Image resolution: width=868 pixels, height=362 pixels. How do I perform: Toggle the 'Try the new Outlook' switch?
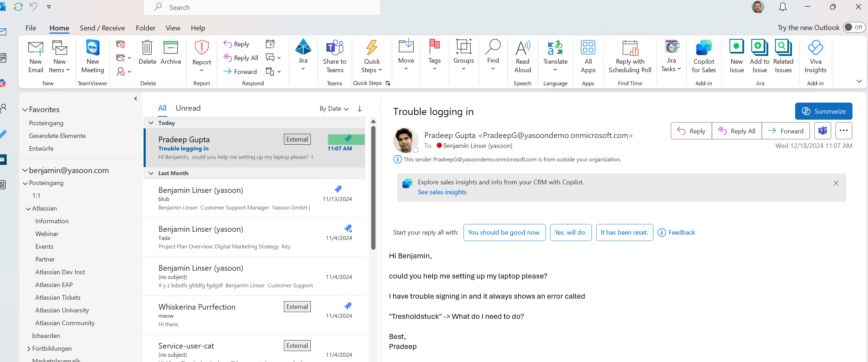(x=854, y=28)
